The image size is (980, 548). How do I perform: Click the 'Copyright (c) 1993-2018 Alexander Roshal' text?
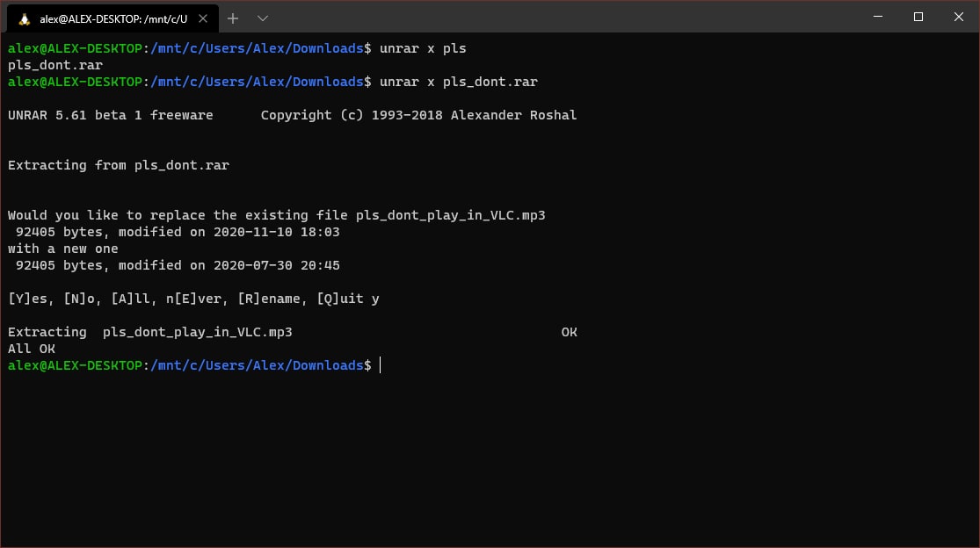point(418,115)
